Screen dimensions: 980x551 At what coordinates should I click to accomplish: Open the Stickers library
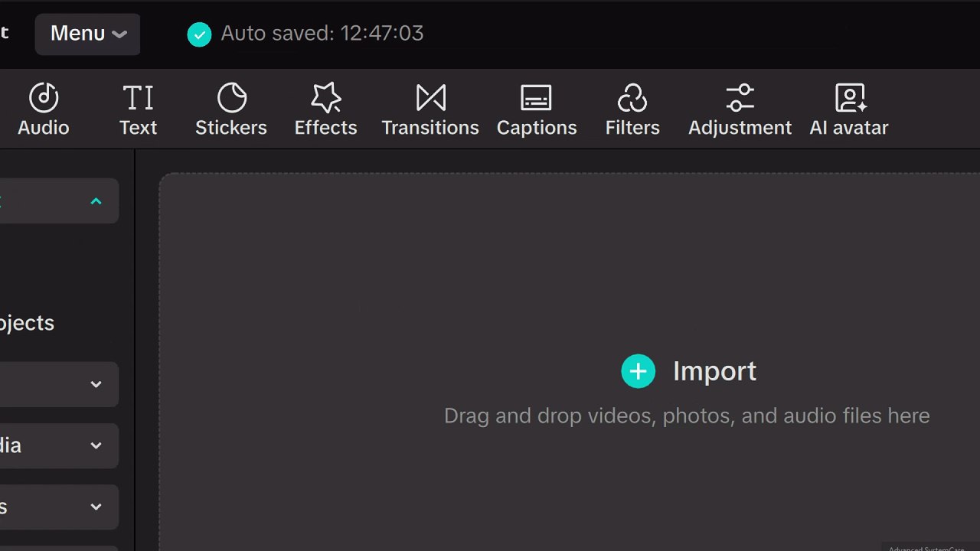point(231,110)
